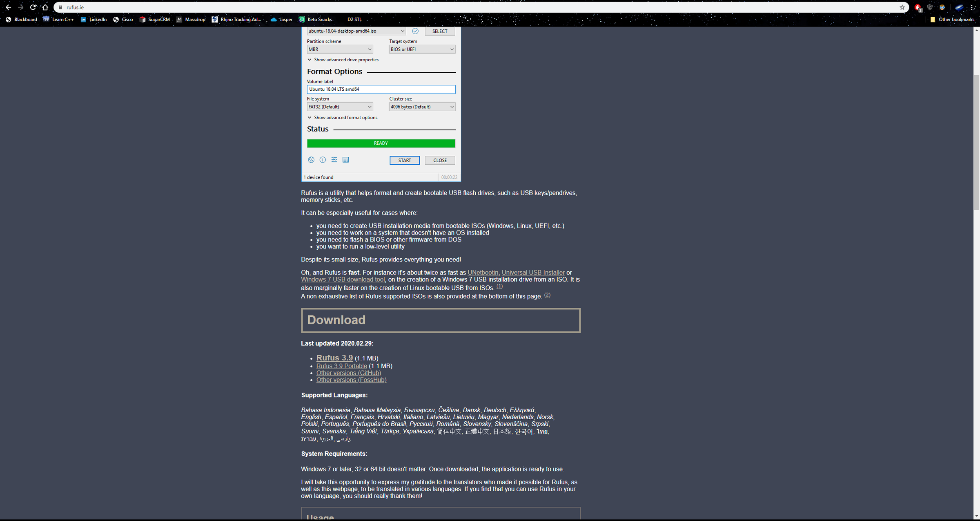Image resolution: width=980 pixels, height=521 pixels.
Task: Expand Show advanced drive properties
Action: (343, 60)
